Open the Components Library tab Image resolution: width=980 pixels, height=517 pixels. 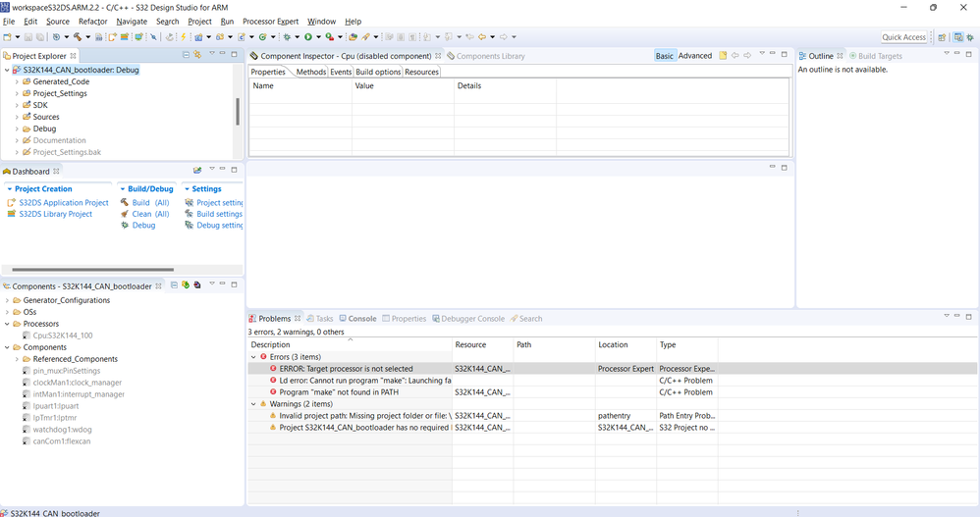coord(486,56)
